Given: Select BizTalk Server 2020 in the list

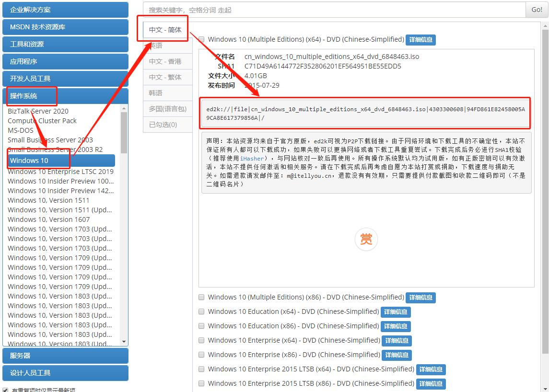Looking at the screenshot, I should pyautogui.click(x=38, y=111).
